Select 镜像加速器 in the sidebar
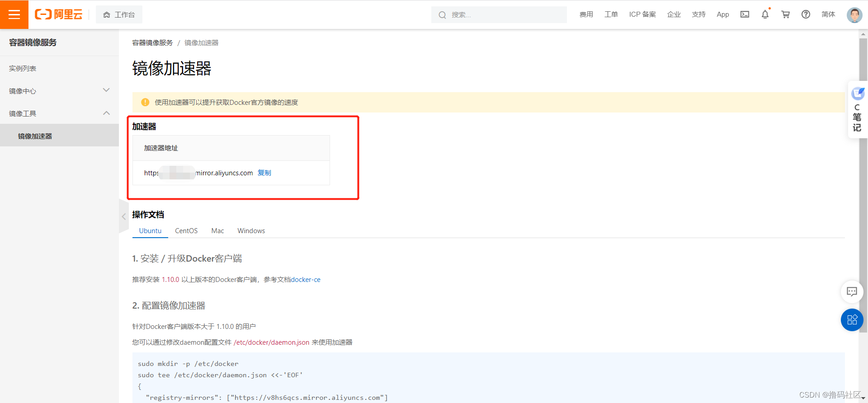Screen dimensions: 868x403 point(59,136)
